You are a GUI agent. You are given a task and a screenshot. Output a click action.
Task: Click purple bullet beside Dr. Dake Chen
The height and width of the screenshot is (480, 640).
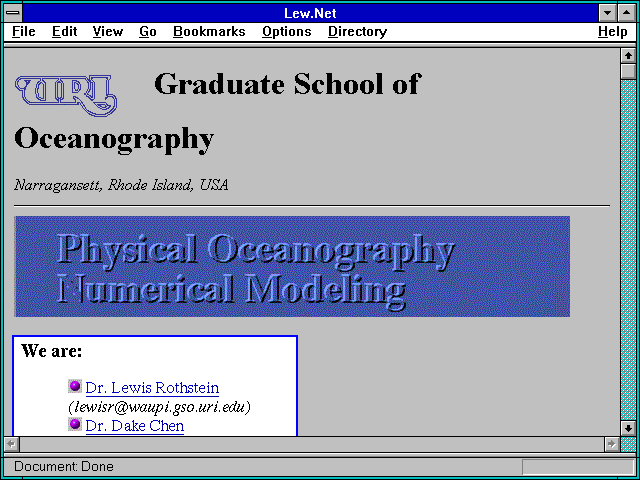pos(75,424)
